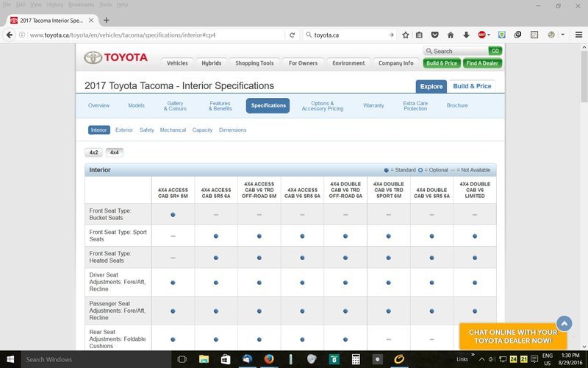Open the downloads arrow icon

(466, 35)
